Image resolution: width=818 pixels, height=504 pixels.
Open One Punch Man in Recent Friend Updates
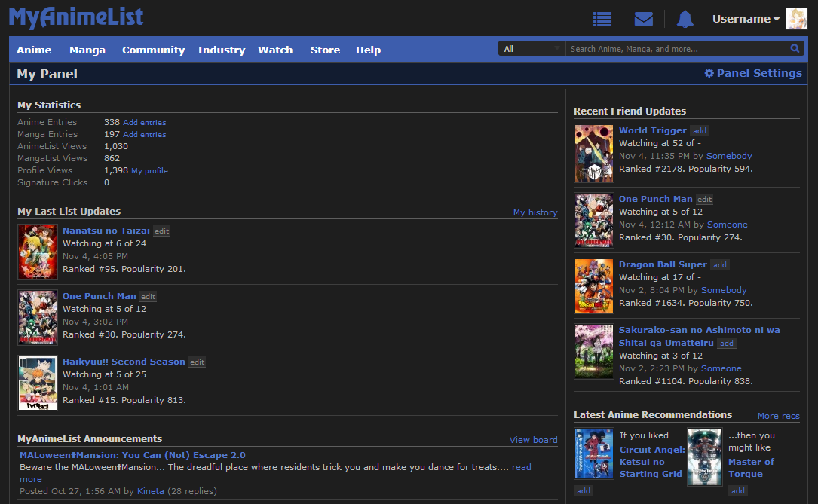(655, 199)
